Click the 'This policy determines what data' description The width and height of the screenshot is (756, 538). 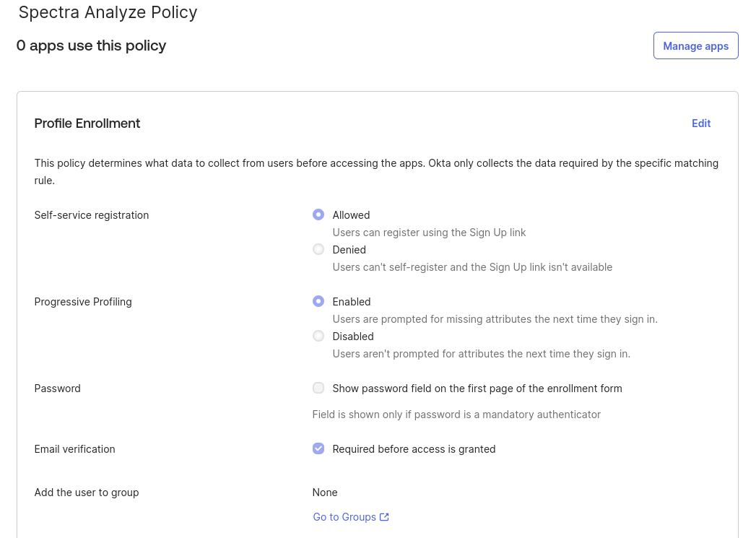tap(376, 172)
